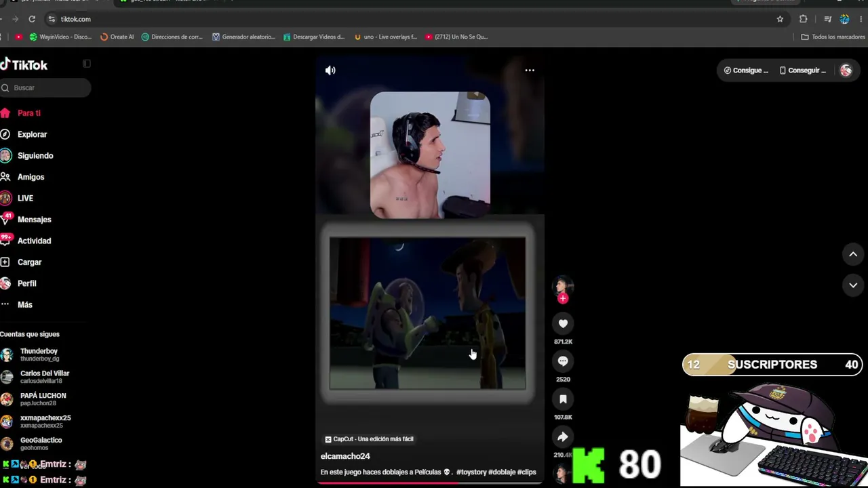Seek on the video progress bar

pyautogui.click(x=430, y=483)
